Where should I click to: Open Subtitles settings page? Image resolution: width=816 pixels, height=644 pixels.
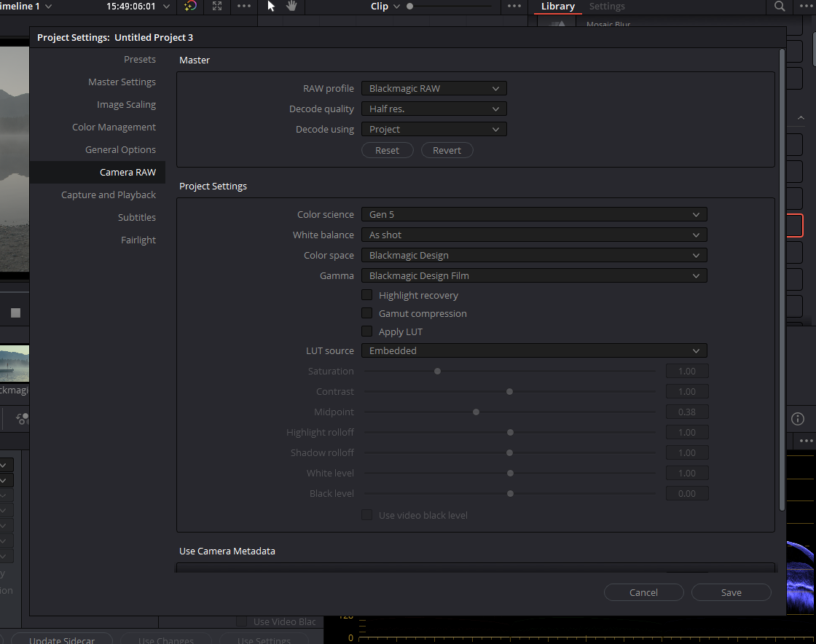[136, 217]
